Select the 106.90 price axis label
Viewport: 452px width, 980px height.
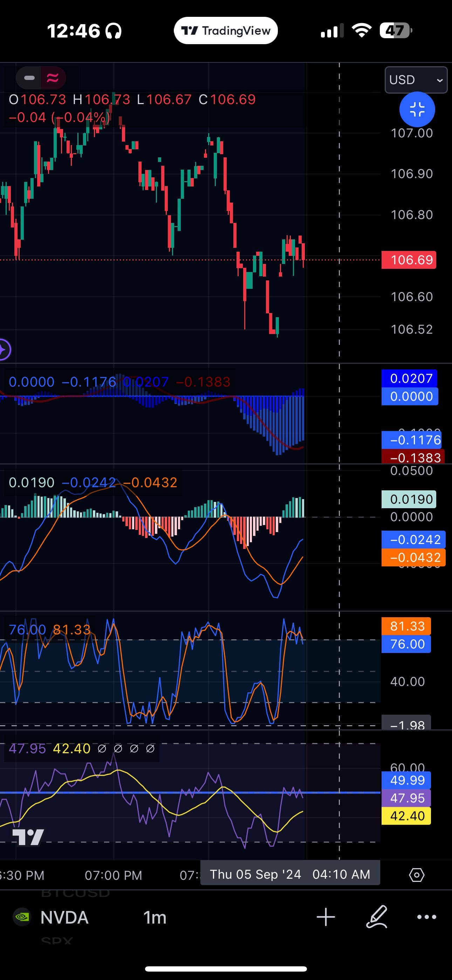pos(412,174)
